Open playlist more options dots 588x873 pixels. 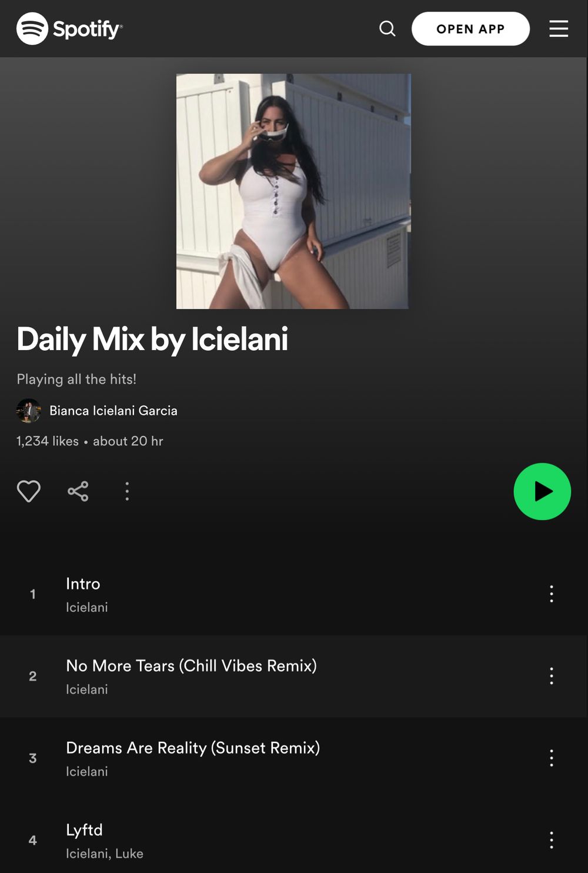point(127,491)
